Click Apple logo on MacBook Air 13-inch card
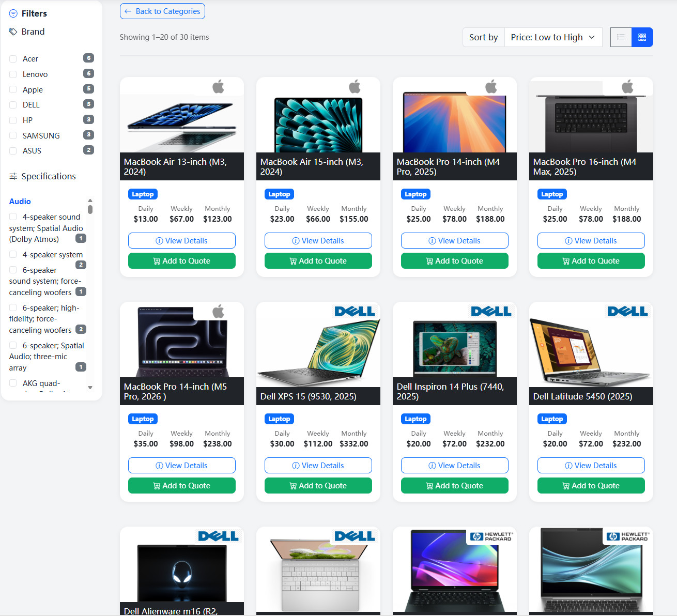This screenshot has height=616, width=677. point(219,87)
